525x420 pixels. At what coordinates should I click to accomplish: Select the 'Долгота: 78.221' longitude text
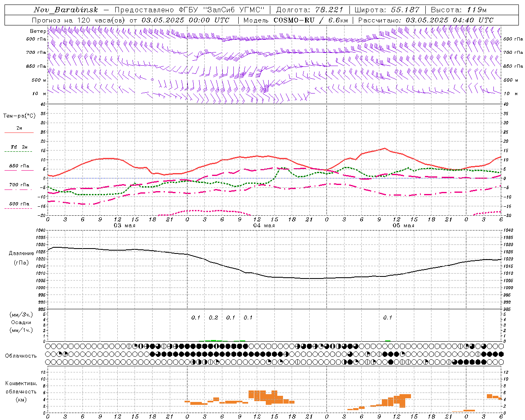pos(309,10)
